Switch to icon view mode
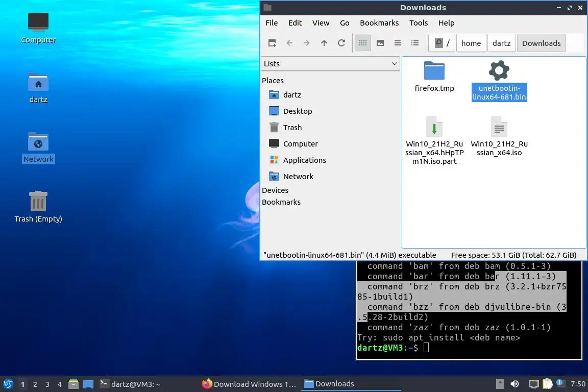The width and height of the screenshot is (588, 392). tap(362, 43)
